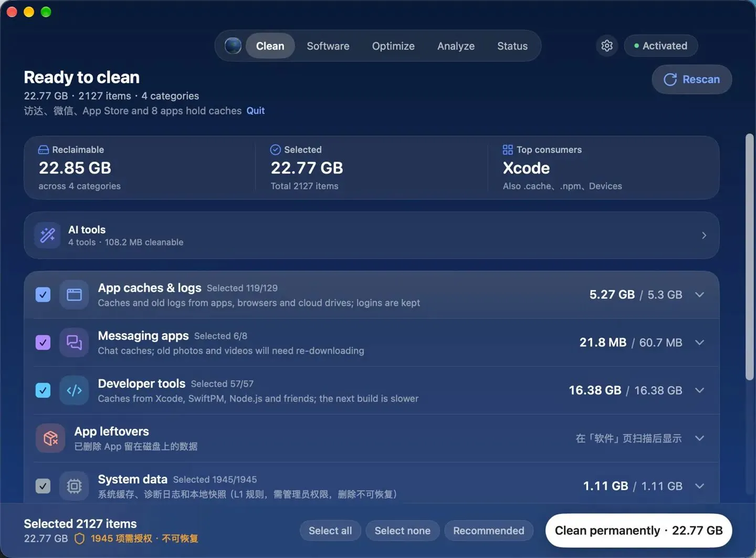Click the Ready to clean heading

click(82, 77)
